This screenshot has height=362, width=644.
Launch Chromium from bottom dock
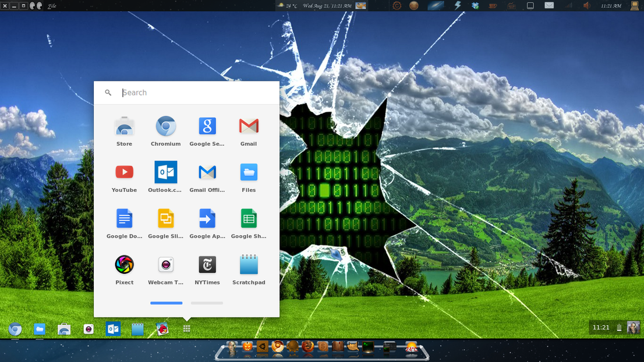pos(278,347)
